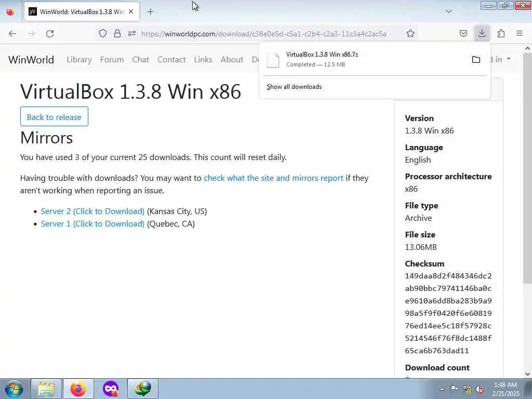Open the Chat nav item
Viewport: 532px width, 399px height.
140,60
